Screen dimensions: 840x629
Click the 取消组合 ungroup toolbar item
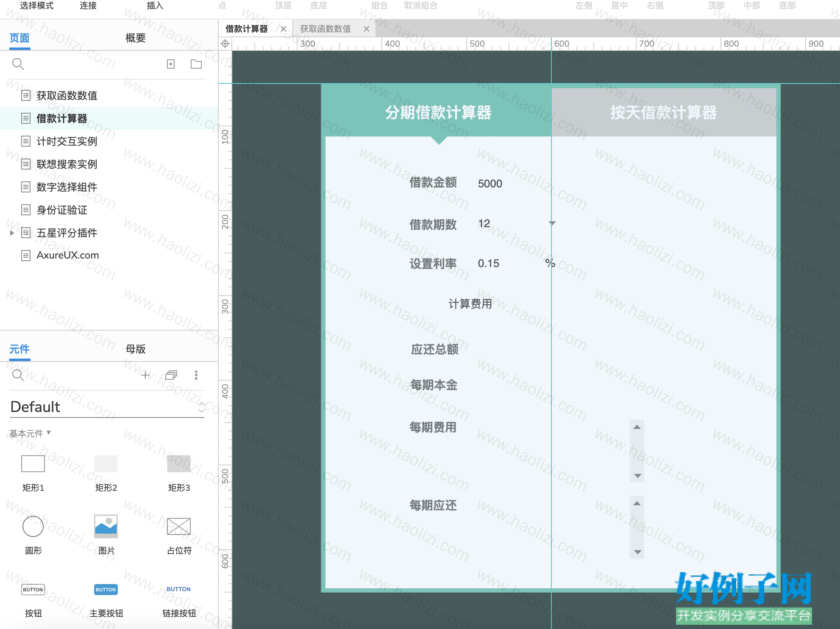(x=420, y=6)
